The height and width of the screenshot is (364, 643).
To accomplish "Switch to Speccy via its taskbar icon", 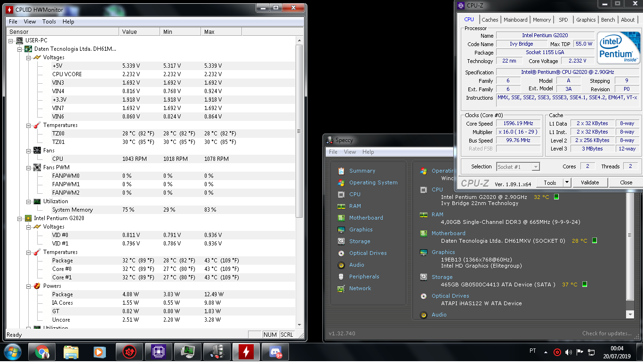I will pyautogui.click(x=217, y=352).
